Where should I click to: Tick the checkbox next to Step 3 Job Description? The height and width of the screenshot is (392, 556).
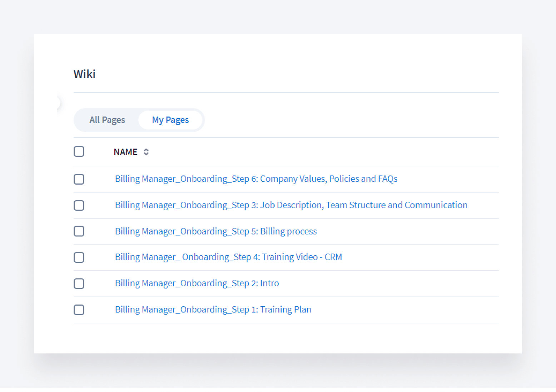pos(79,205)
